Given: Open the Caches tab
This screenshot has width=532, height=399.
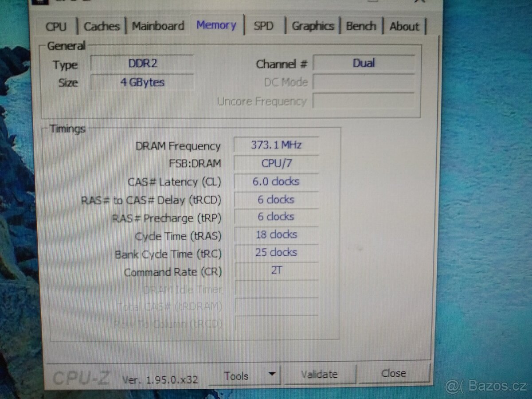Looking at the screenshot, I should (102, 27).
